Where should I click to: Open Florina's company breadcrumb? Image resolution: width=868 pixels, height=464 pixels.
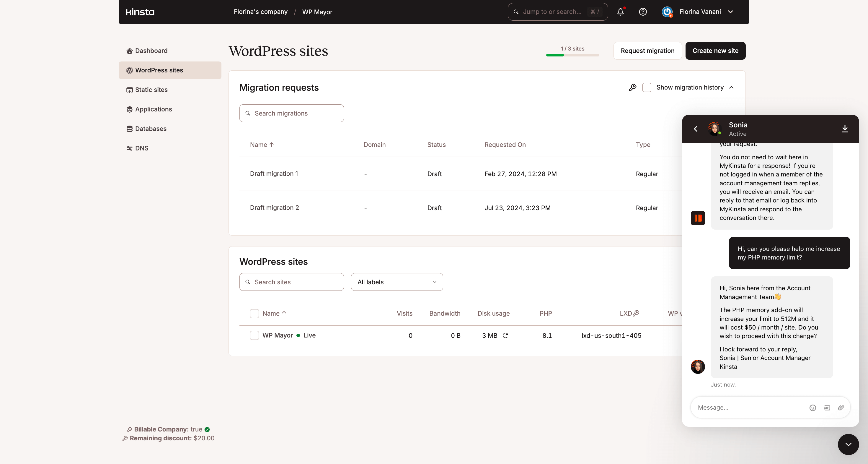tap(260, 12)
